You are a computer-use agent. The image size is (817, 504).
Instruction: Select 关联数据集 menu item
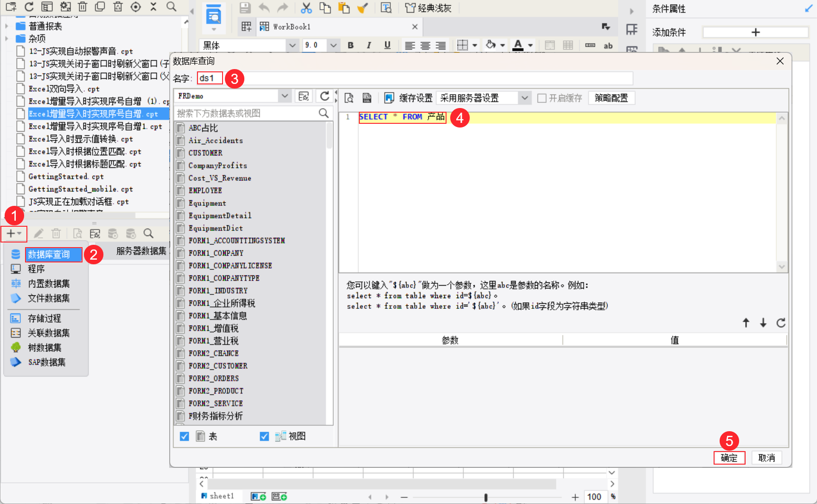pos(48,333)
